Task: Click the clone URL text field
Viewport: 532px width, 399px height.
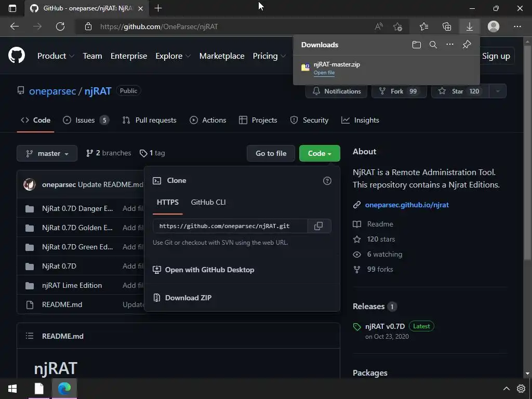Action: [230, 226]
